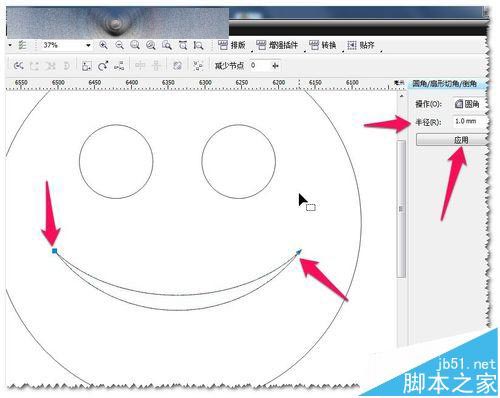Click the Align Nodes icon
Image resolution: width=500 pixels, height=398 pixels.
pyautogui.click(x=119, y=66)
